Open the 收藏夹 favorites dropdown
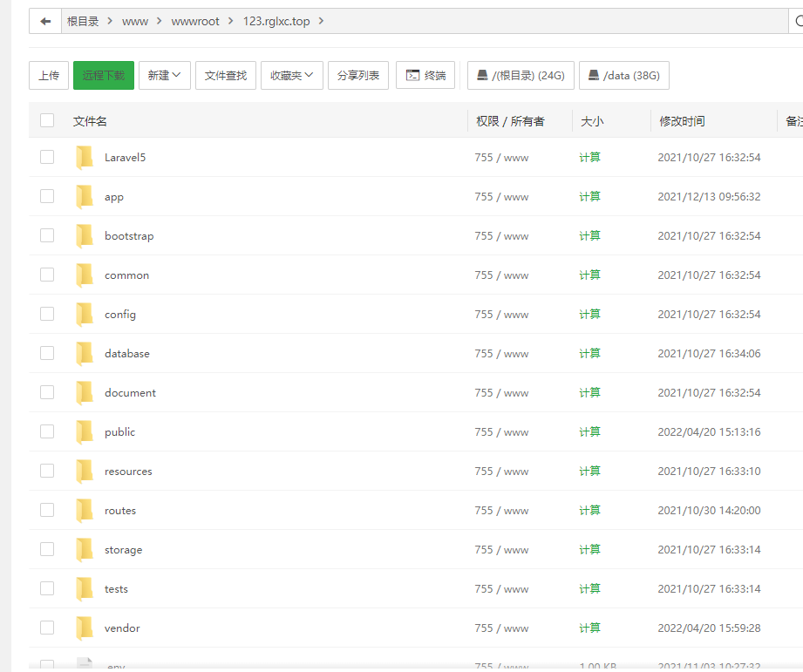This screenshot has width=803, height=672. point(292,76)
